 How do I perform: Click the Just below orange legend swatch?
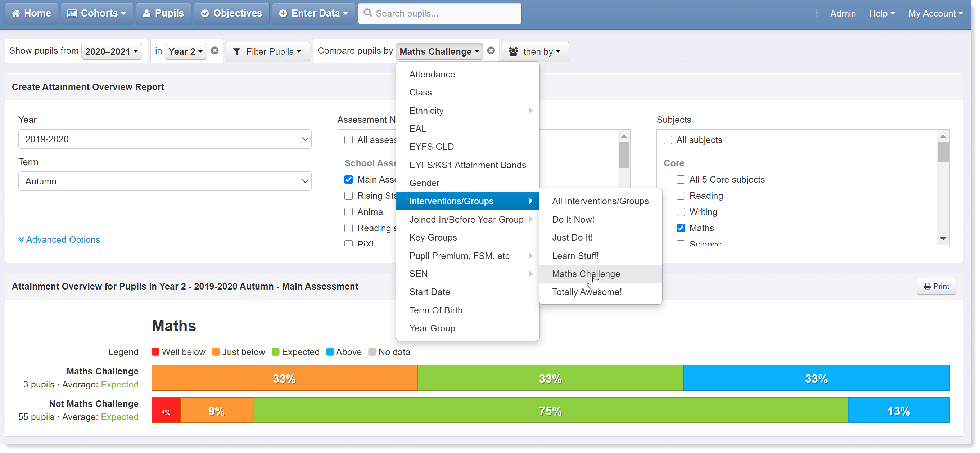pos(216,352)
